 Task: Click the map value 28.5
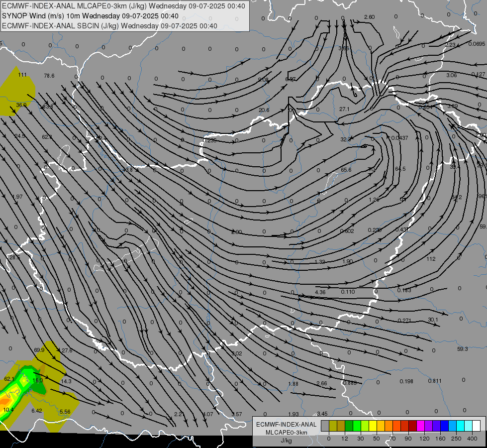pyautogui.click(x=14, y=257)
